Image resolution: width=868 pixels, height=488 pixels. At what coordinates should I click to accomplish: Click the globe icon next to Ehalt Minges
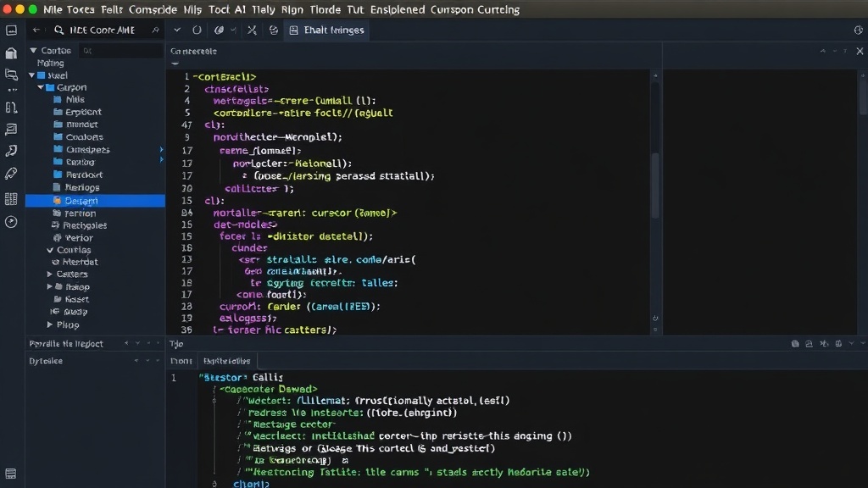pyautogui.click(x=274, y=30)
